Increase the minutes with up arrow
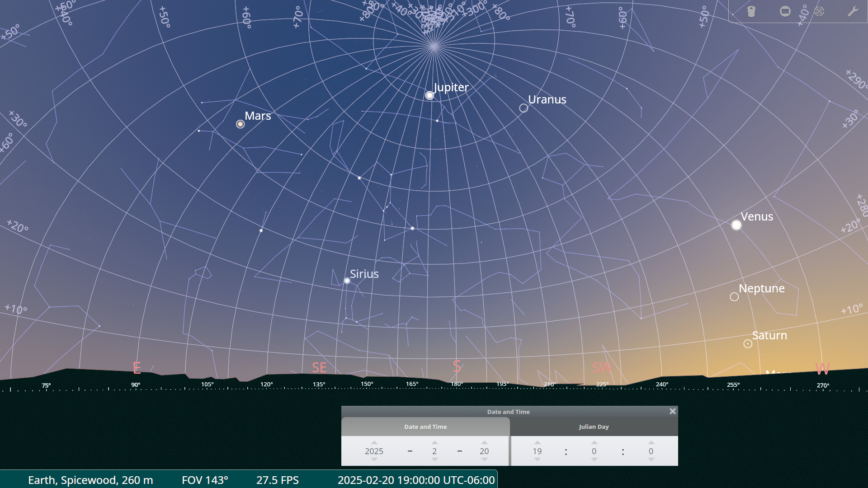The image size is (868, 488). 594,442
